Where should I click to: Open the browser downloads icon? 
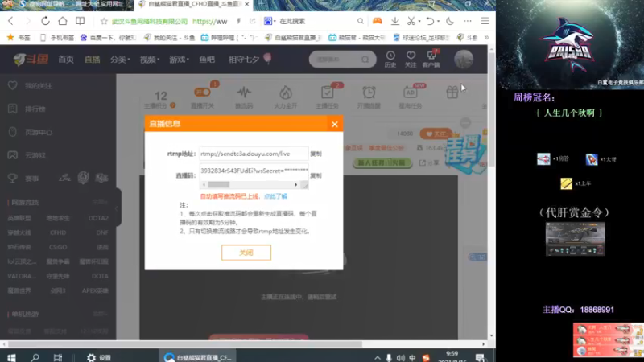click(x=395, y=21)
